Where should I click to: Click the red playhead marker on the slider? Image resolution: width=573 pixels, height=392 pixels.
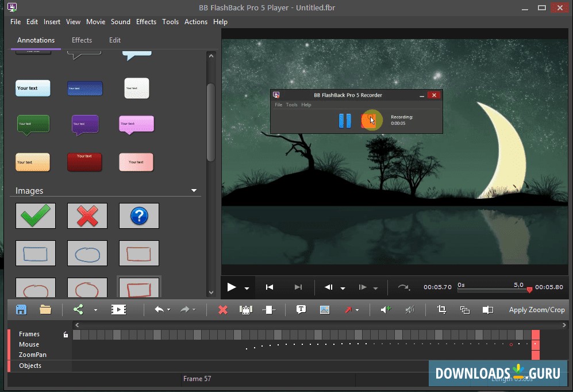(529, 290)
